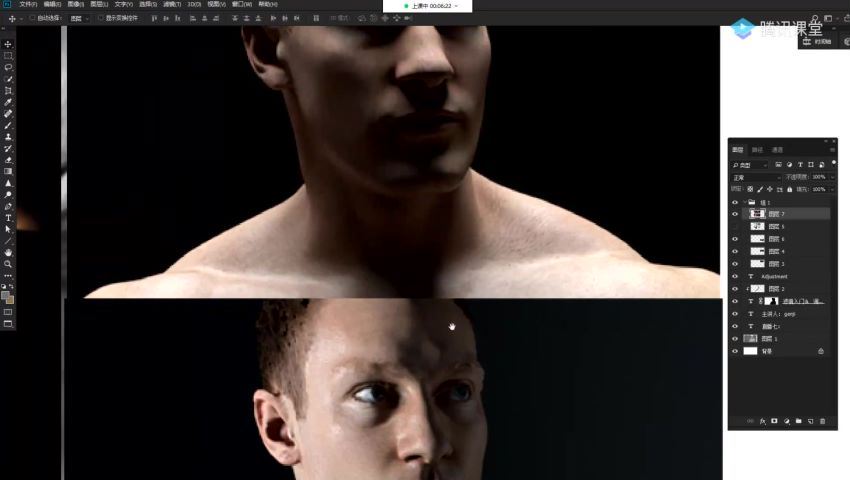Add a layer mask
The height and width of the screenshot is (480, 850).
tap(775, 421)
